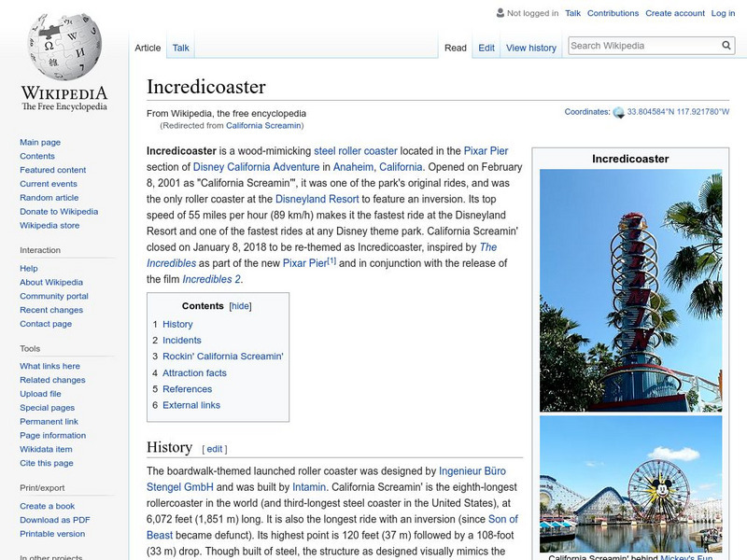Open the Contributions link
Image resolution: width=747 pixels, height=560 pixels.
point(613,13)
